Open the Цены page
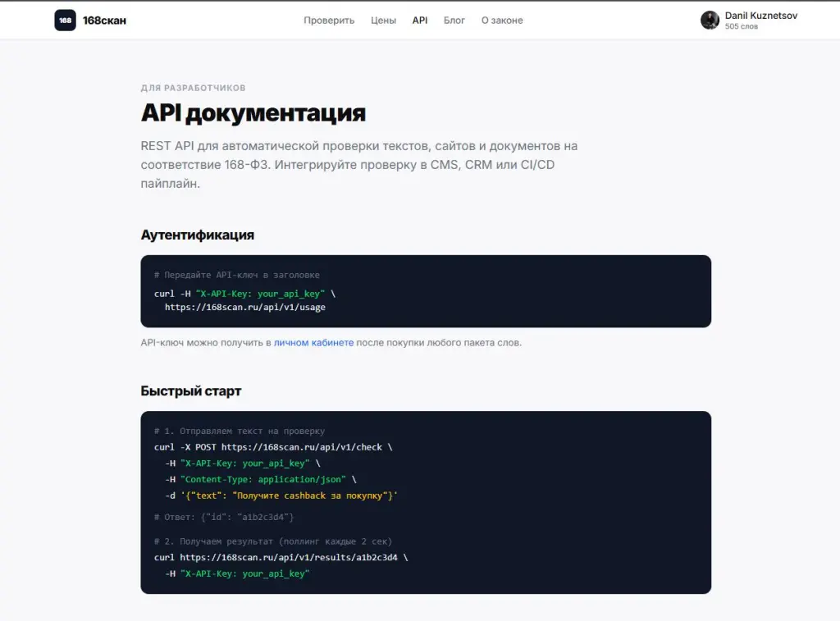Viewport: 840px width, 621px height. pyautogui.click(x=382, y=20)
